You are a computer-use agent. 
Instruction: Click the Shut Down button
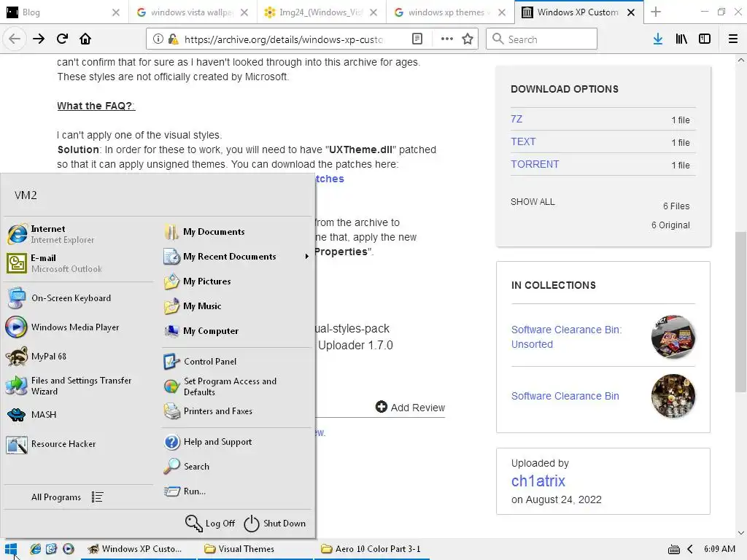pyautogui.click(x=275, y=524)
